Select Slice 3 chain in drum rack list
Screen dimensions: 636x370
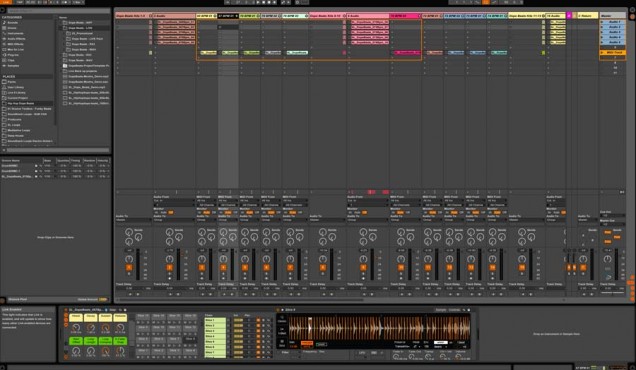215,331
